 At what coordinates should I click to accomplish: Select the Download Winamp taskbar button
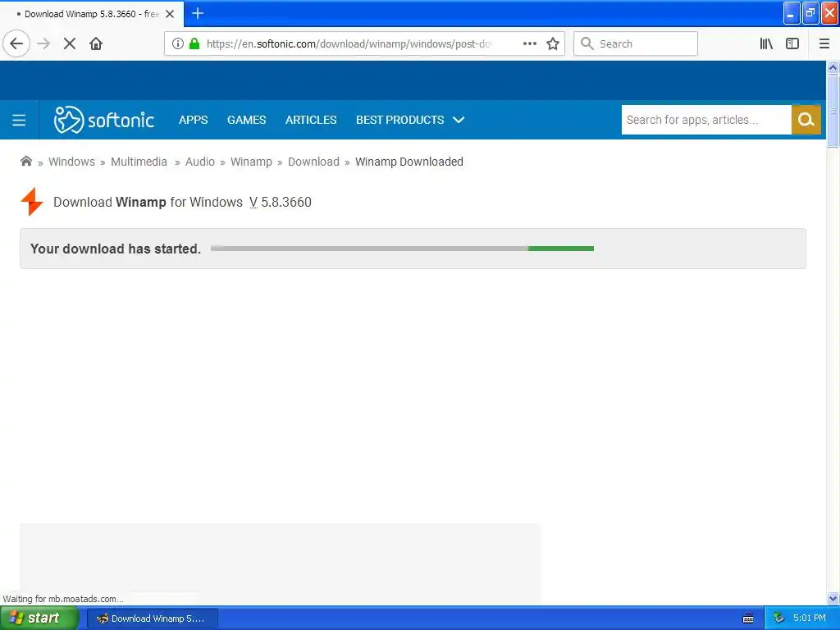pyautogui.click(x=152, y=619)
